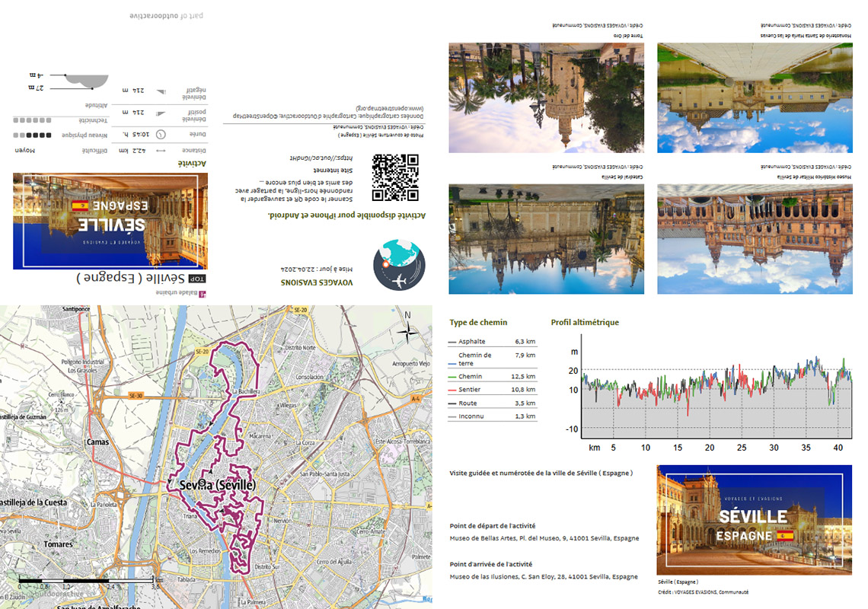Open the Torre del Oro photo
Screen dimensions: 868x609
[x=547, y=98]
